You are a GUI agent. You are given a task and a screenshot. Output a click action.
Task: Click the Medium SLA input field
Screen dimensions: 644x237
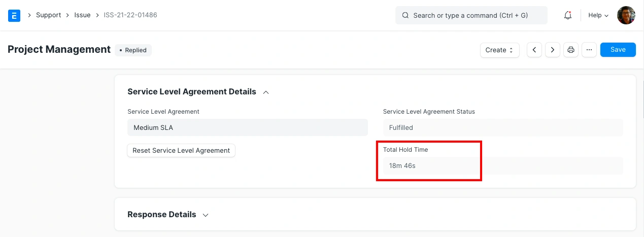(x=247, y=128)
